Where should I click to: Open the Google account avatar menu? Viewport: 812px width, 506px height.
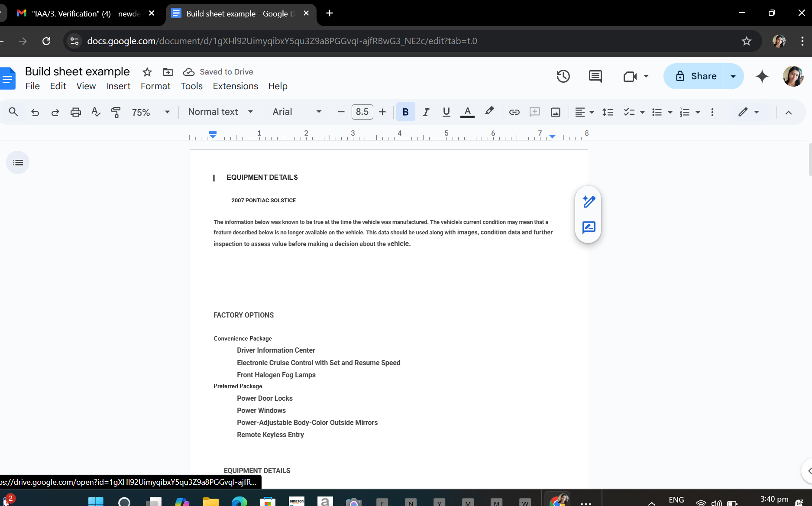(793, 76)
